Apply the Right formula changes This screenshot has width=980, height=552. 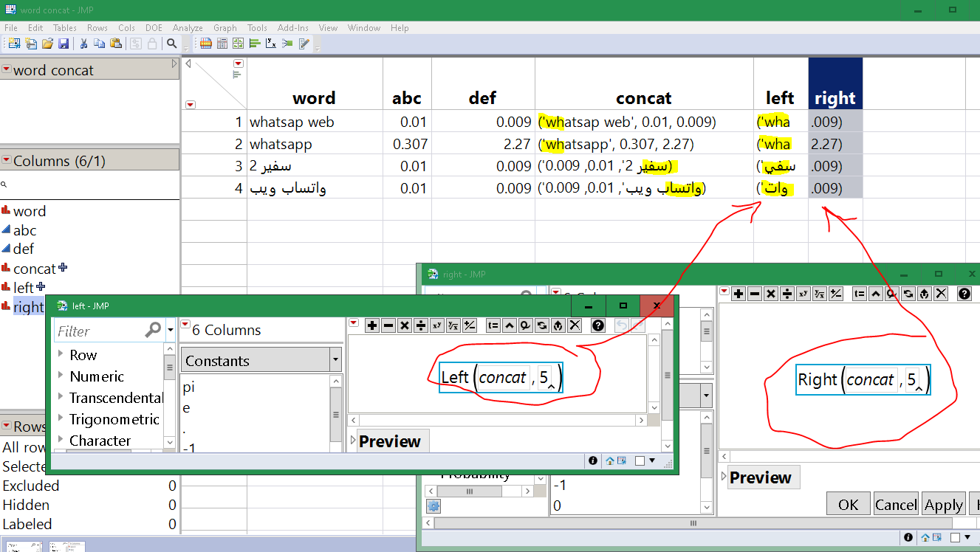coord(943,503)
